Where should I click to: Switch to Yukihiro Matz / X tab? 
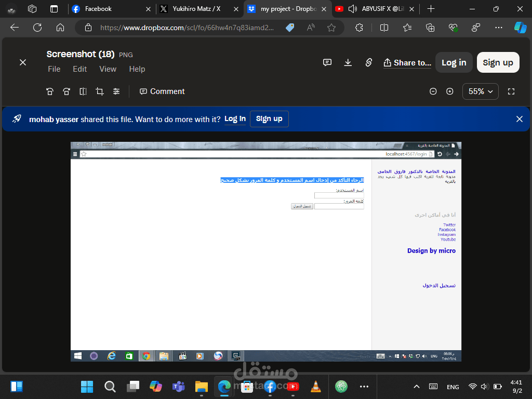199,9
